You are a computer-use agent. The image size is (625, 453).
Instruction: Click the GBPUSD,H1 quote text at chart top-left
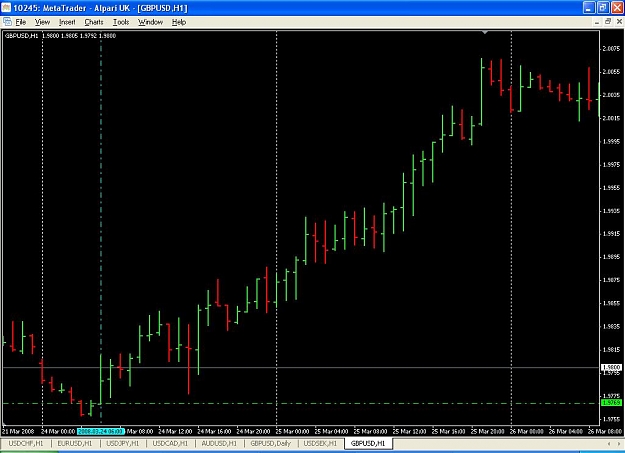(x=60, y=36)
